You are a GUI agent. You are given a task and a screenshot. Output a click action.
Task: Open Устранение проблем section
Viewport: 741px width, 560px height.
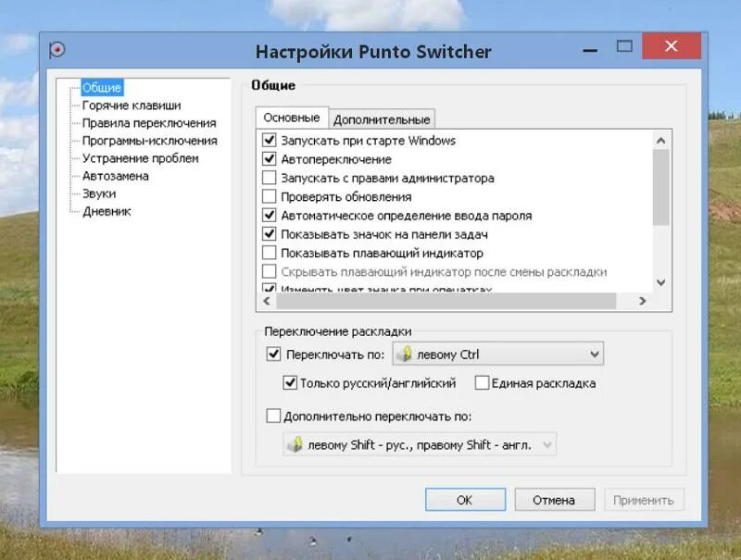point(141,158)
